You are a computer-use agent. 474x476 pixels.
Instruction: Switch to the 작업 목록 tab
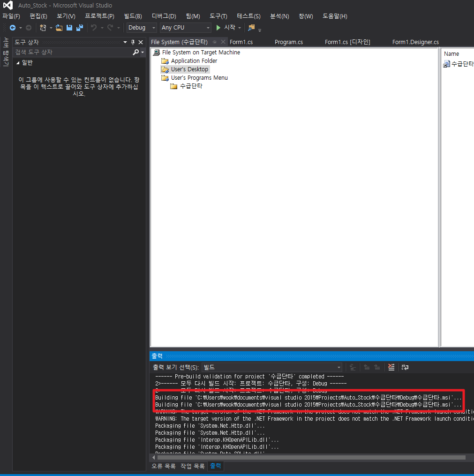point(192,466)
